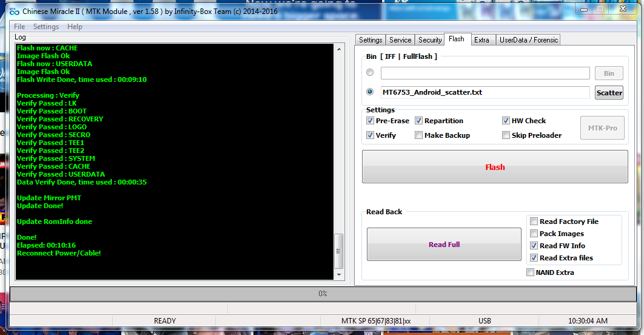Open the Help menu
The image size is (644, 335).
(x=75, y=27)
